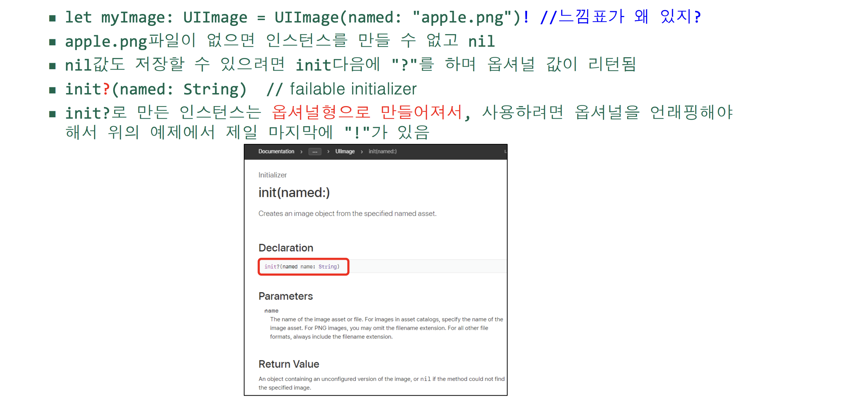The width and height of the screenshot is (868, 399).
Task: Click the 'name' parameter label
Action: (271, 311)
